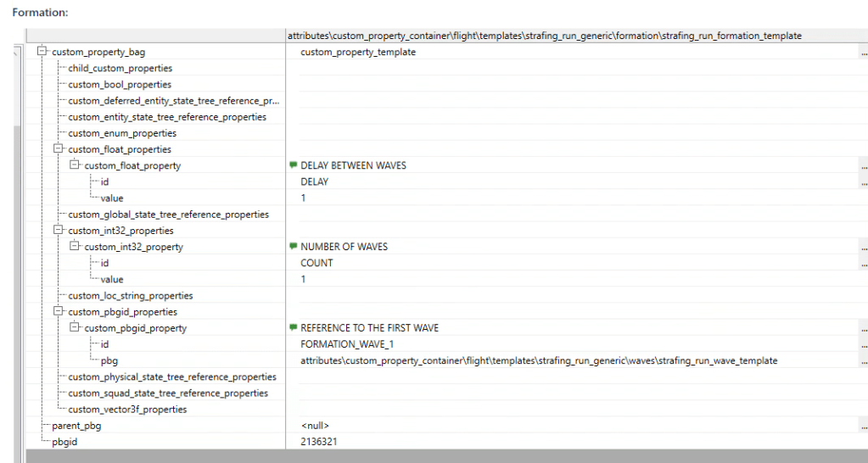Click the green comment icon beside NUMBER OF WAVES

pyautogui.click(x=294, y=247)
